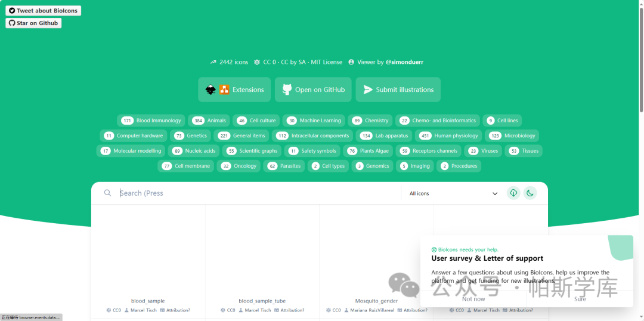Image resolution: width=644 pixels, height=321 pixels.
Task: Filter by General items category
Action: click(x=241, y=135)
